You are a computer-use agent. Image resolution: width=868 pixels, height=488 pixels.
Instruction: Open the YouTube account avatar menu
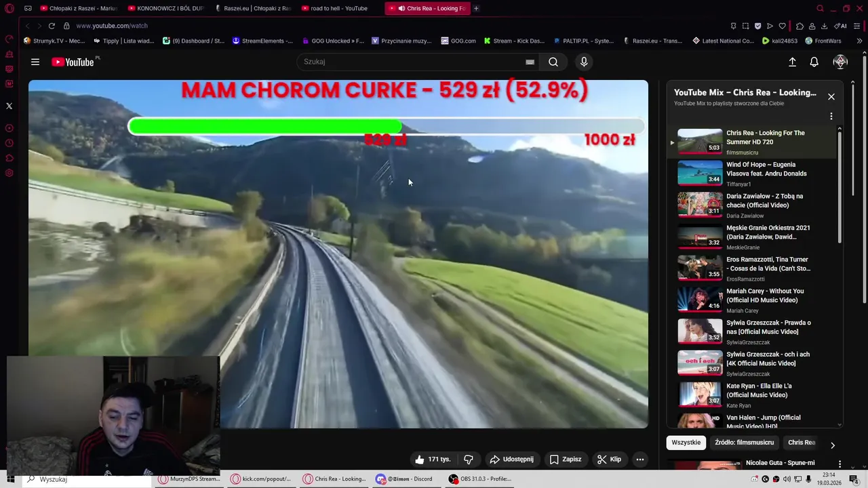click(x=840, y=62)
